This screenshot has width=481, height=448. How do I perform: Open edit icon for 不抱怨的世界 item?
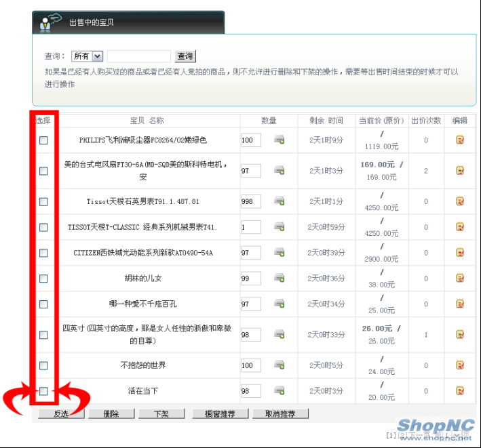[x=460, y=365]
